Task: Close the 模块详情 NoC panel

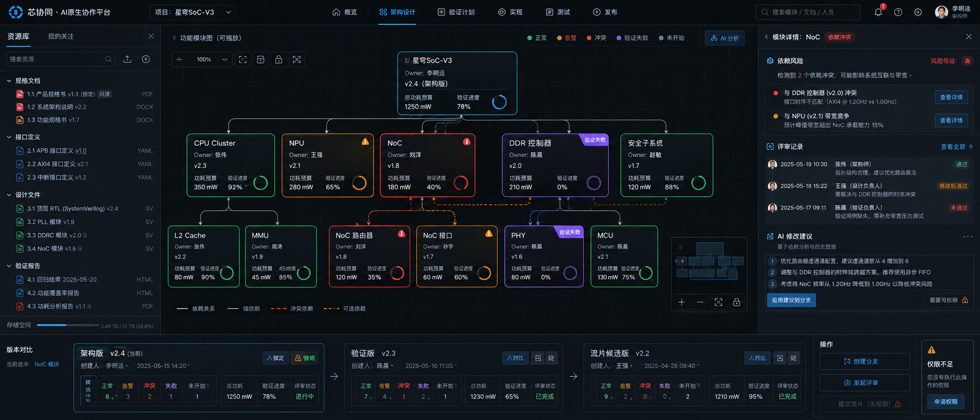Action: 969,37
